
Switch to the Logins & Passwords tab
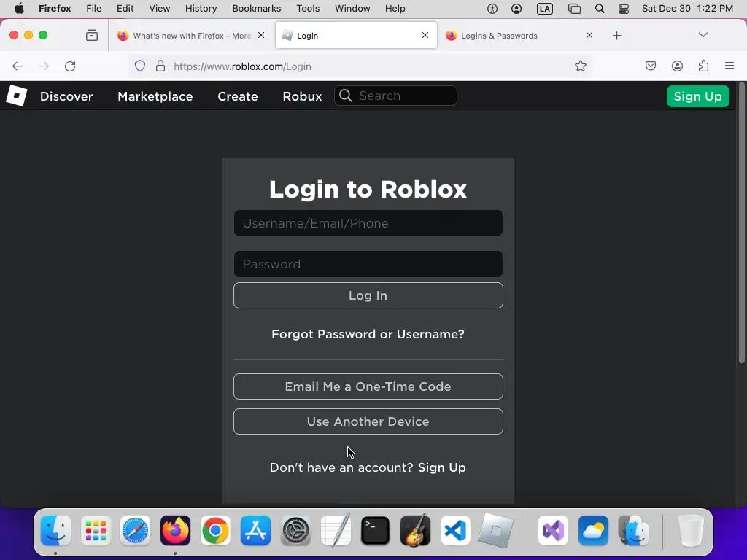tap(519, 36)
